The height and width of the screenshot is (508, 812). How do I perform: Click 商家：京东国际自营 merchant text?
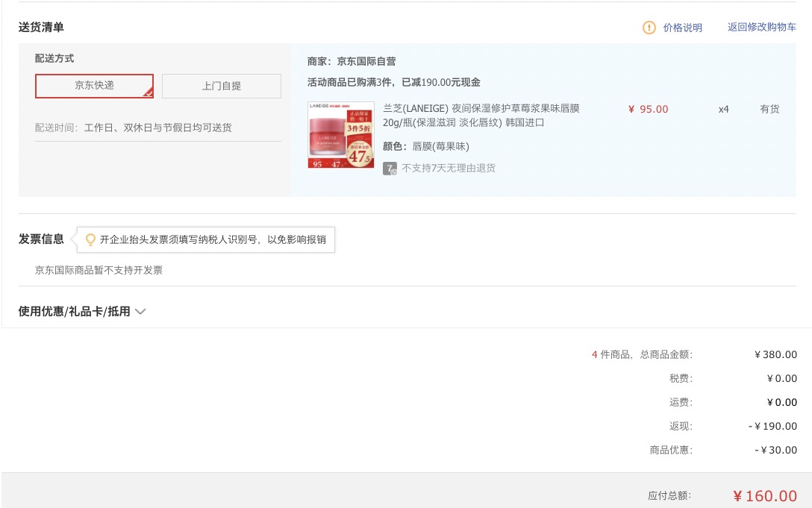point(352,61)
